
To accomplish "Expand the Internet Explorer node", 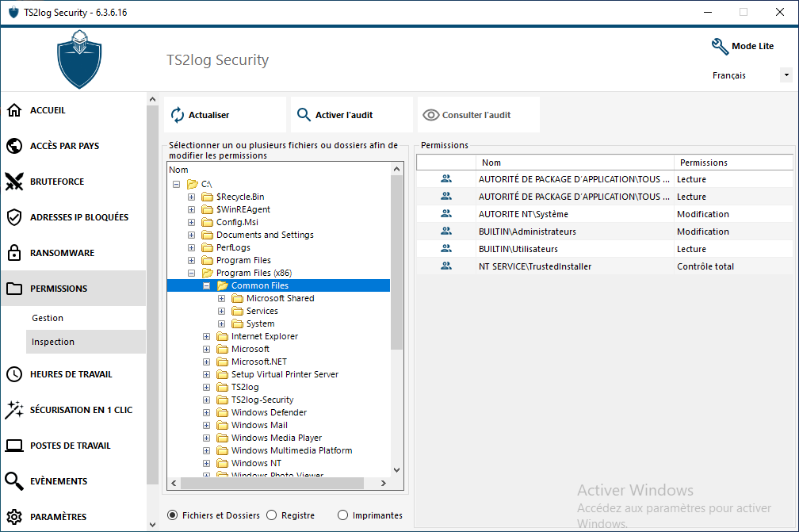I will pyautogui.click(x=206, y=336).
